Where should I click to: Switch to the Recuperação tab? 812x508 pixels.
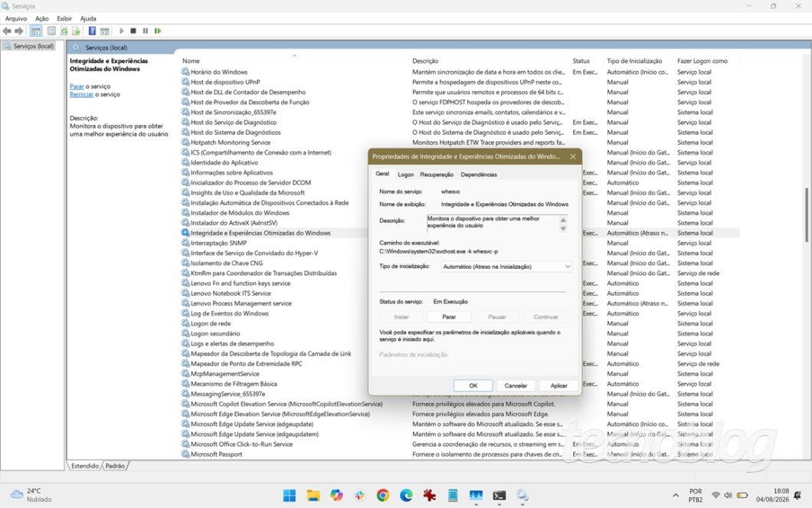(x=437, y=175)
